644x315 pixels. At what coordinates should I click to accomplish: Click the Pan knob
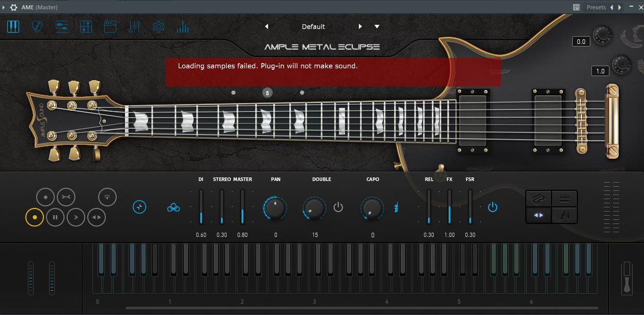[x=275, y=208]
